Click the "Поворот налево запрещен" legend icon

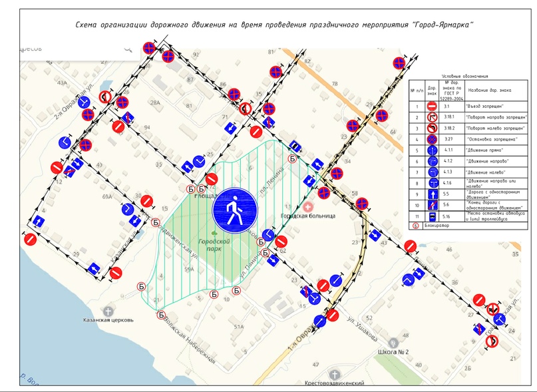[431, 128]
